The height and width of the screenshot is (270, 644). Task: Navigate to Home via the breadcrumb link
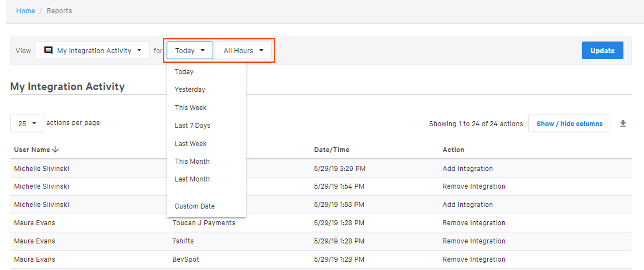25,11
